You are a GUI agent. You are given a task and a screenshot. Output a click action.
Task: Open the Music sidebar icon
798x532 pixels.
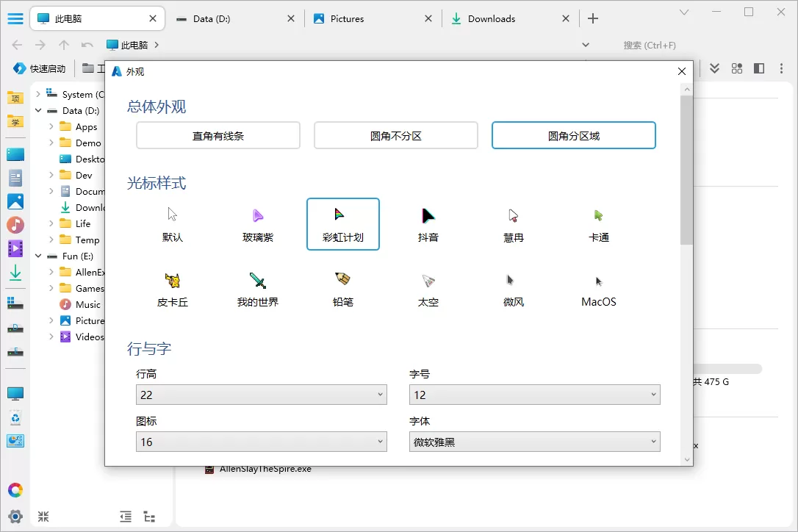click(x=15, y=224)
